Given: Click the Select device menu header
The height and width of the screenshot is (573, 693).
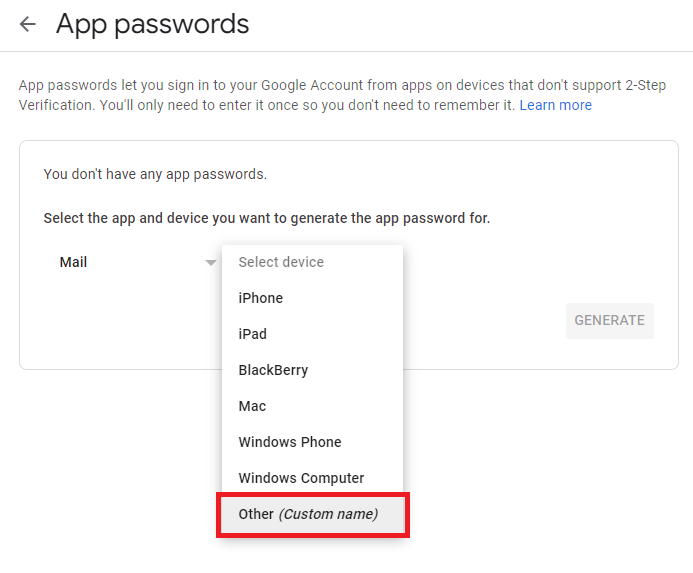Looking at the screenshot, I should tap(281, 262).
